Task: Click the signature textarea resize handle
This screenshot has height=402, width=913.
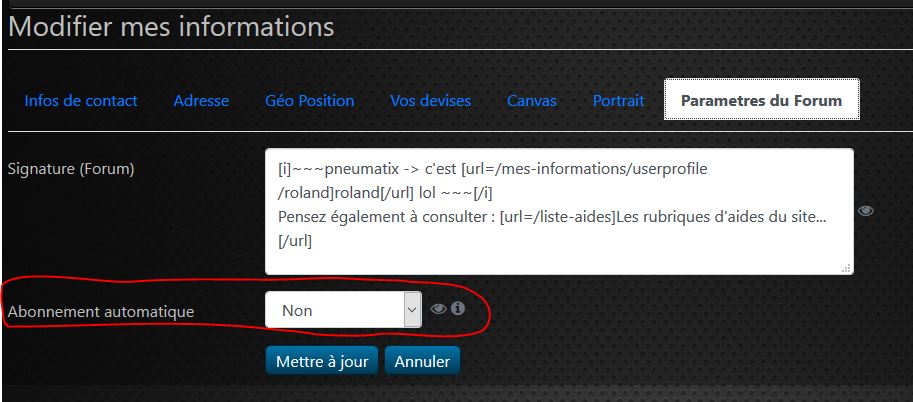Action: 847,267
